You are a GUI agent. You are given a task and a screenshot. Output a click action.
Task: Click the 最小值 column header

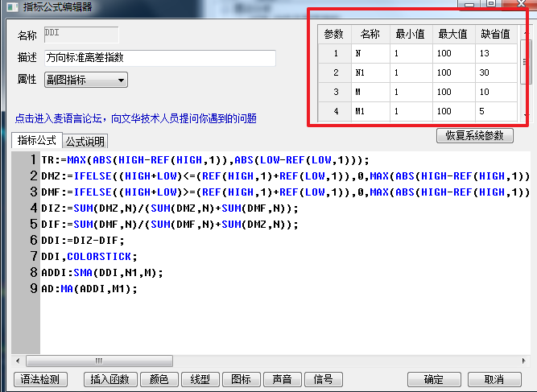tap(411, 34)
